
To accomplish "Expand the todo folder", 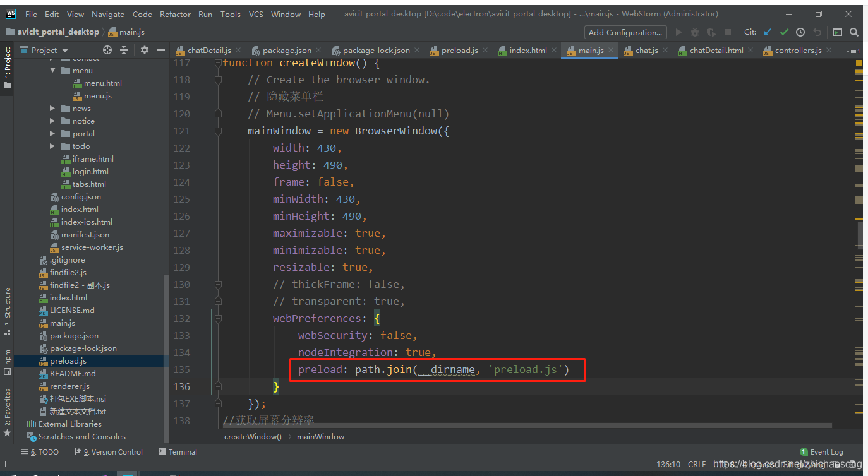I will 53,146.
